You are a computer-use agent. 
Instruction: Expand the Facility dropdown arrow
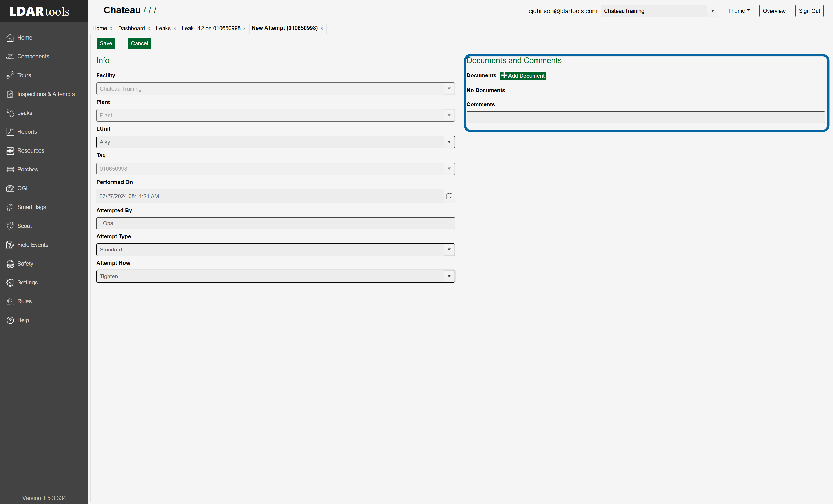click(x=449, y=88)
